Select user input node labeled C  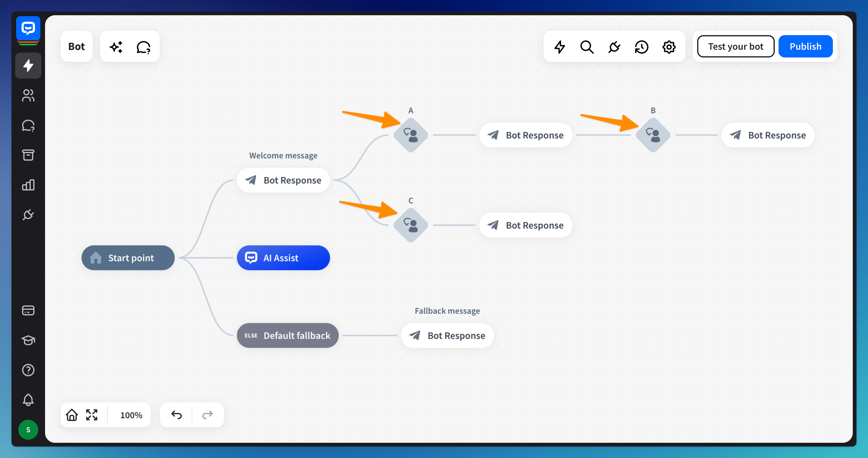tap(411, 225)
